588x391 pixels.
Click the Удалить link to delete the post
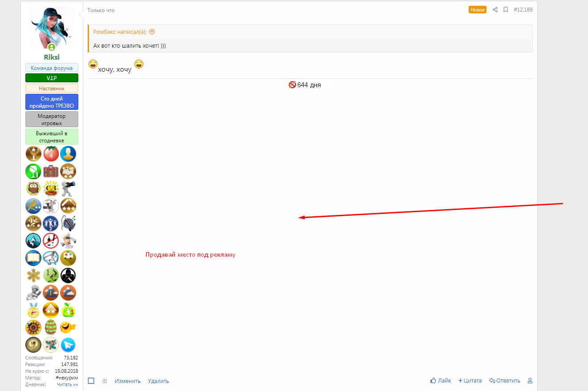click(x=158, y=381)
